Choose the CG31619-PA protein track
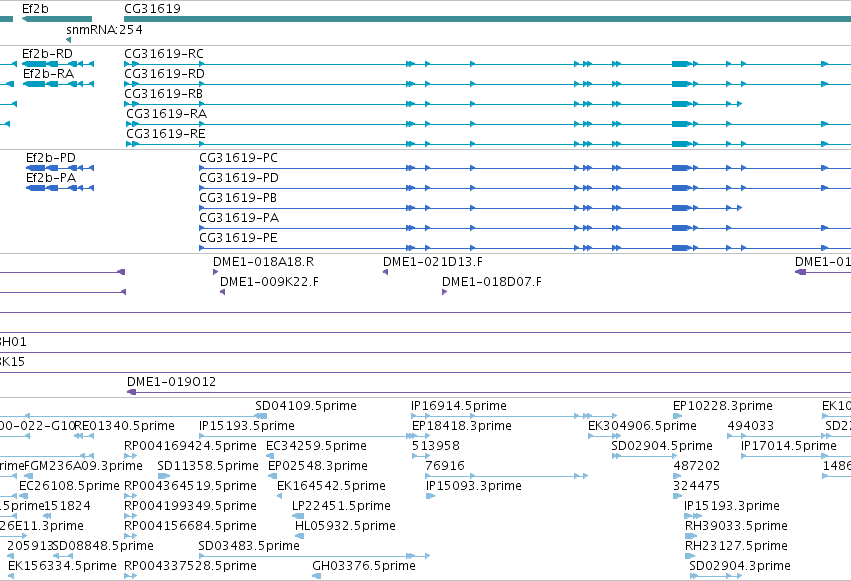 tap(239, 218)
